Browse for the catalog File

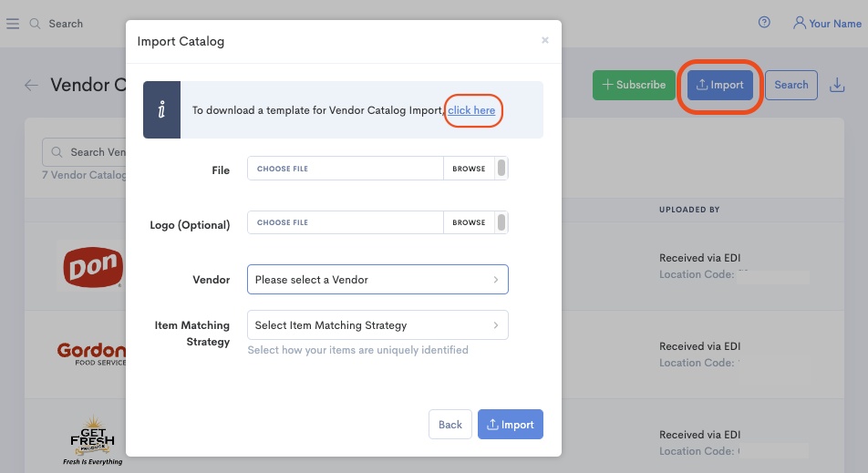[x=469, y=169]
